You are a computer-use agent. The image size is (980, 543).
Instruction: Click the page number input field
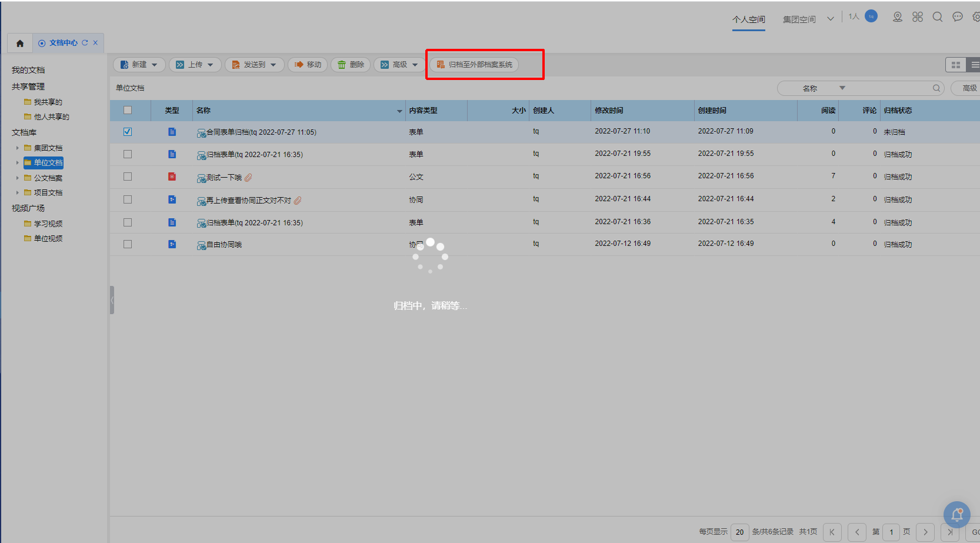[x=891, y=532]
